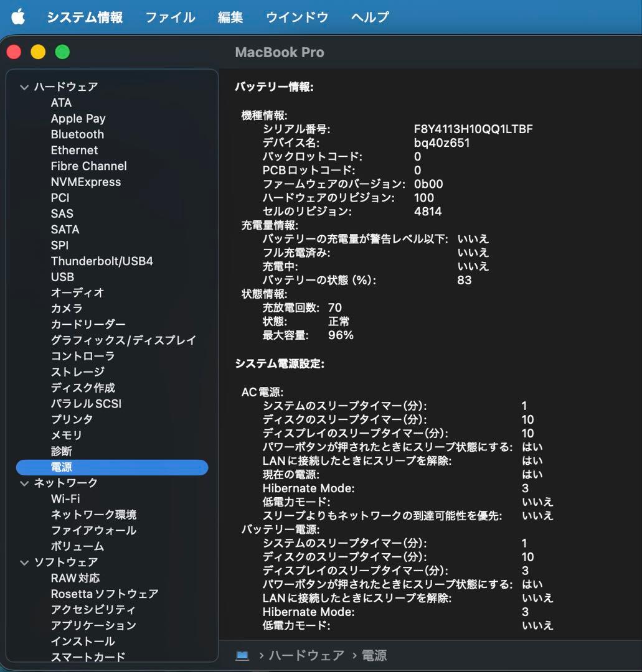Select Wi-Fi under ネットワーク
The height and width of the screenshot is (672, 642).
[x=64, y=498]
